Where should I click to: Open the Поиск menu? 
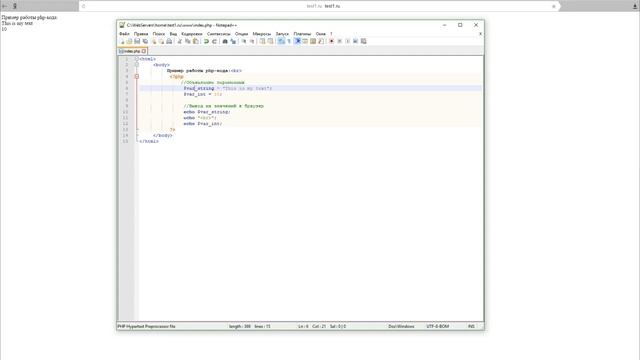pyautogui.click(x=159, y=34)
